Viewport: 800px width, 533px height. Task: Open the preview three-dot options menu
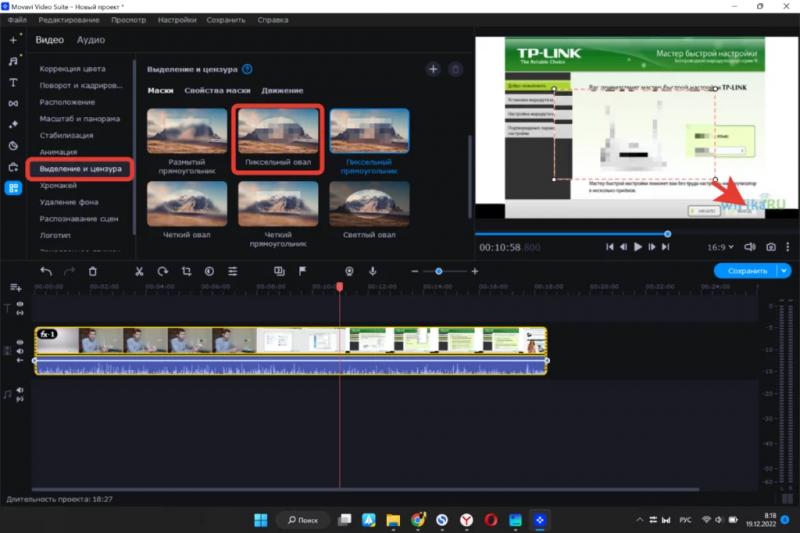point(789,246)
